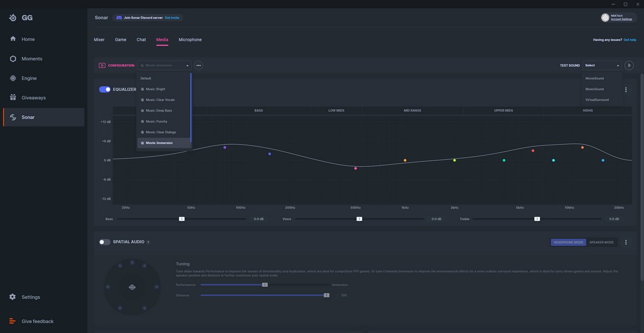Select the Media tab
644x333 pixels.
pos(162,40)
